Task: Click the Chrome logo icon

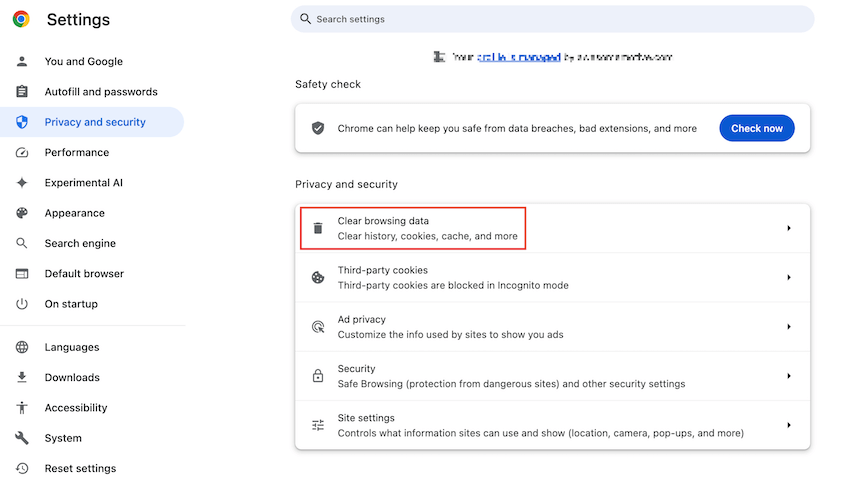Action: pos(21,19)
